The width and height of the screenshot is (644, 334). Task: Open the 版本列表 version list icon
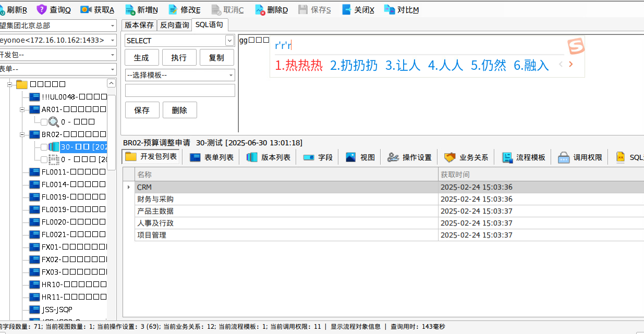[252, 157]
